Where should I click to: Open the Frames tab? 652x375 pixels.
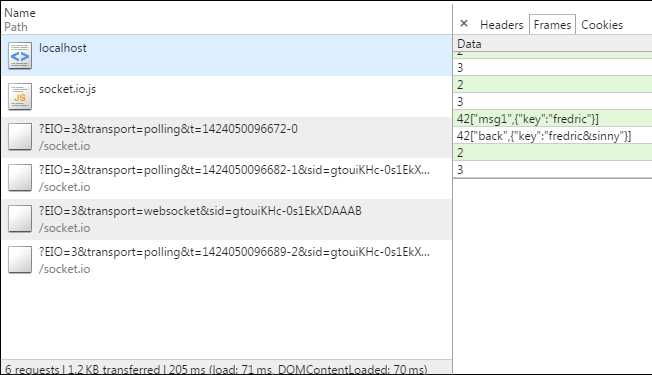click(552, 25)
